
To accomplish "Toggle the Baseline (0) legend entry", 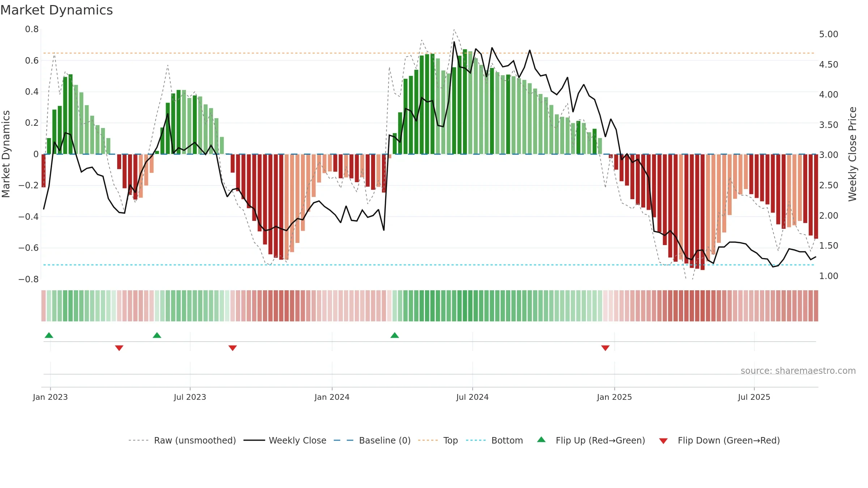I will pos(372,441).
